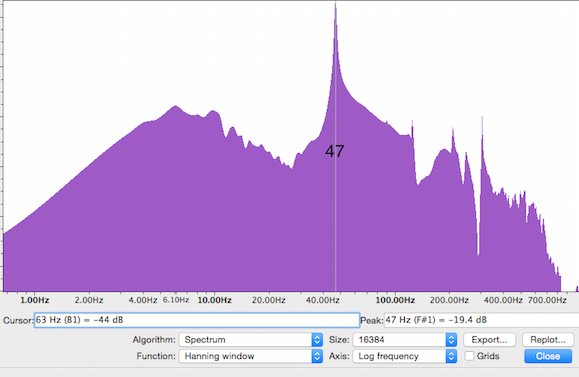Enable the Grids checkbox
Viewport: 579px width, 377px height.
469,356
